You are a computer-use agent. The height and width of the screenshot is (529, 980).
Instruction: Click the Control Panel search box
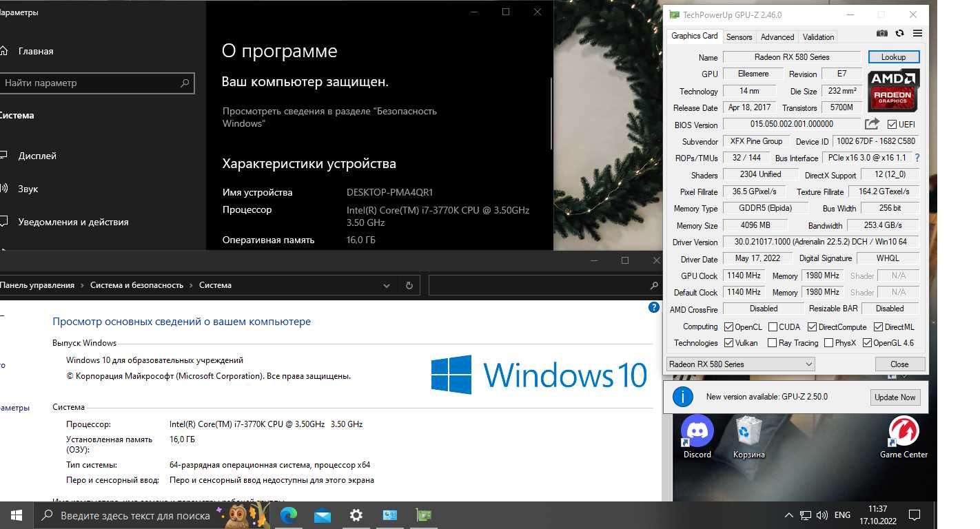coord(544,285)
